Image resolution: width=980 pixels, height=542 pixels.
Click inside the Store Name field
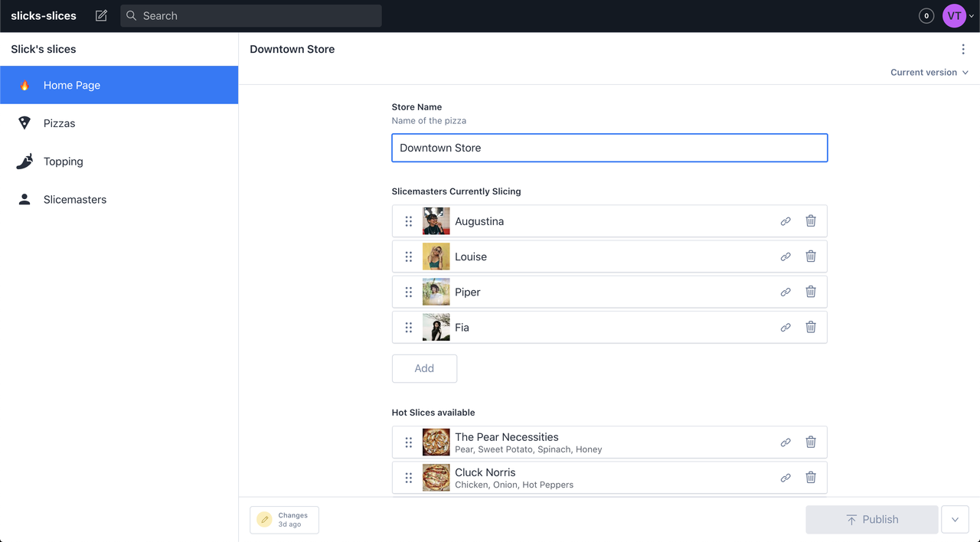[609, 148]
